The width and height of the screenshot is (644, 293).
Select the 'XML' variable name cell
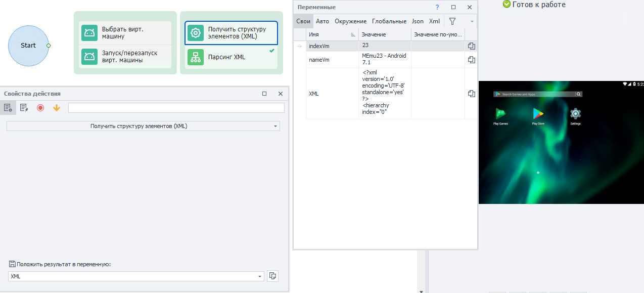[332, 94]
